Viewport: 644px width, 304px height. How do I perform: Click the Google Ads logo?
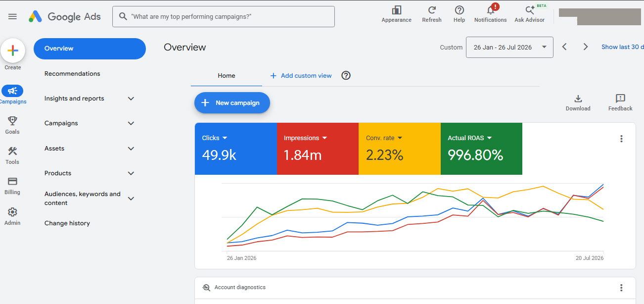[x=64, y=16]
